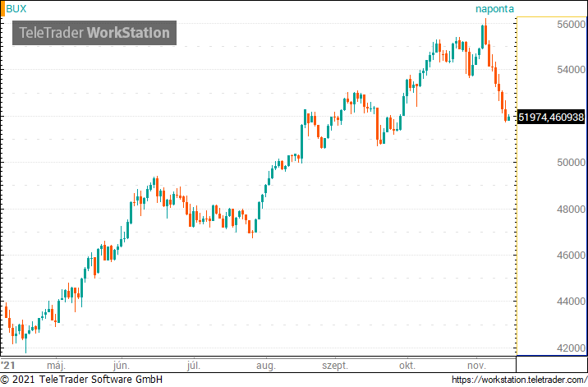Click the '21 year label
588x387 pixels.
click(x=8, y=366)
